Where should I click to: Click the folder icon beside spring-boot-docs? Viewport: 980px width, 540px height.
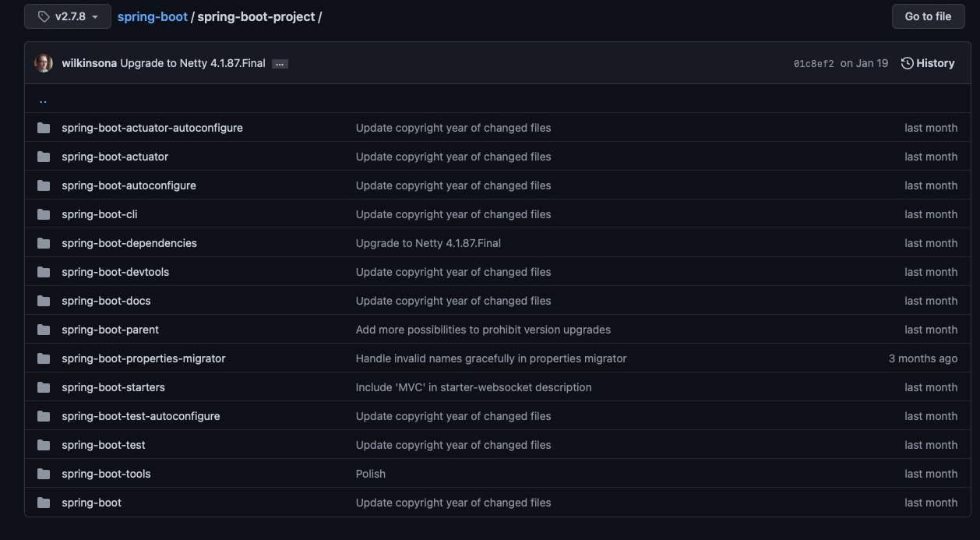click(x=44, y=301)
